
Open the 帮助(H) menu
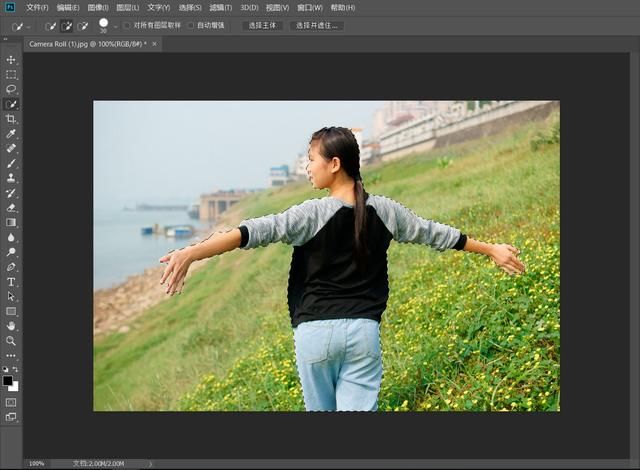coord(343,8)
